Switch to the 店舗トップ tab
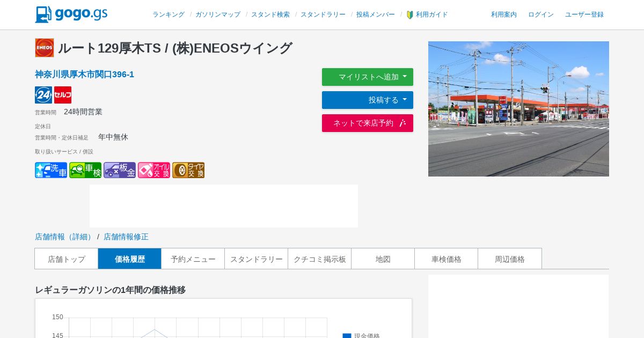Screen dimensions: 644x338 [67, 259]
